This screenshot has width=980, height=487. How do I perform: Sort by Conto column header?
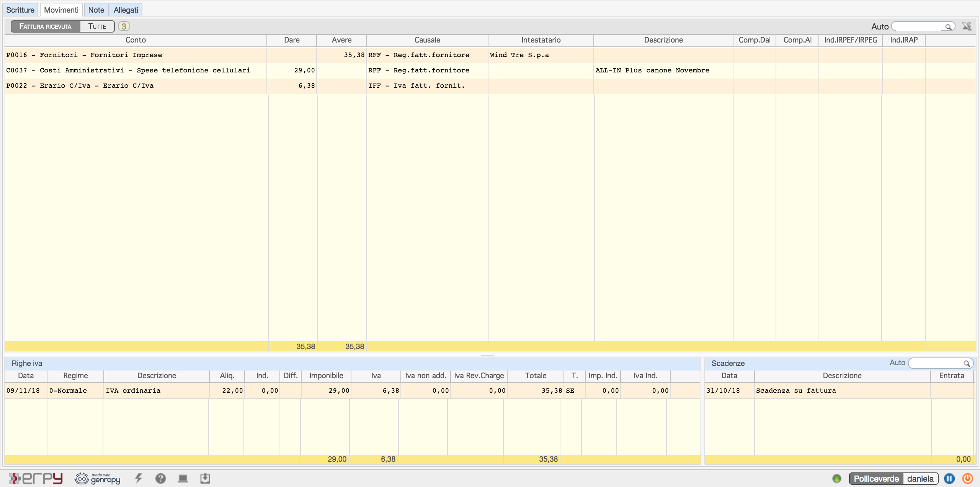pos(136,40)
